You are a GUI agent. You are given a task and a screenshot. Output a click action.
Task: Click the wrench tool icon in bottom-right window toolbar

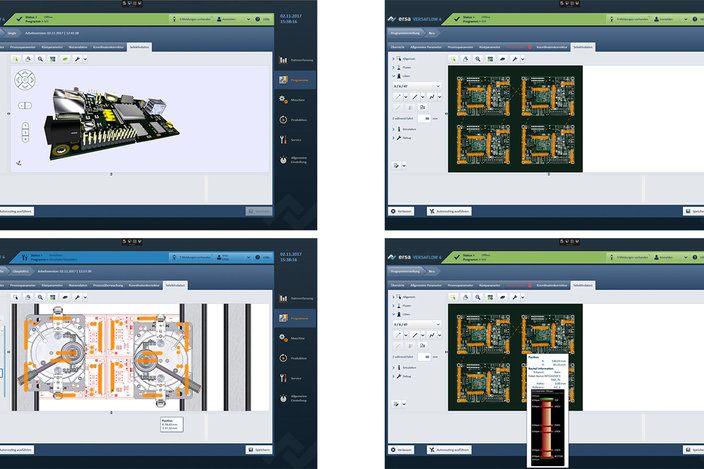coord(515,297)
